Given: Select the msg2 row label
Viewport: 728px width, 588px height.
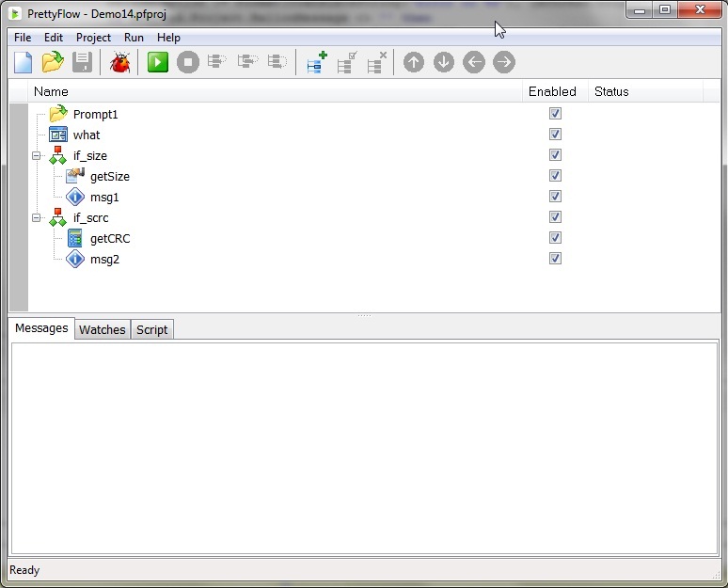Looking at the screenshot, I should [x=104, y=259].
